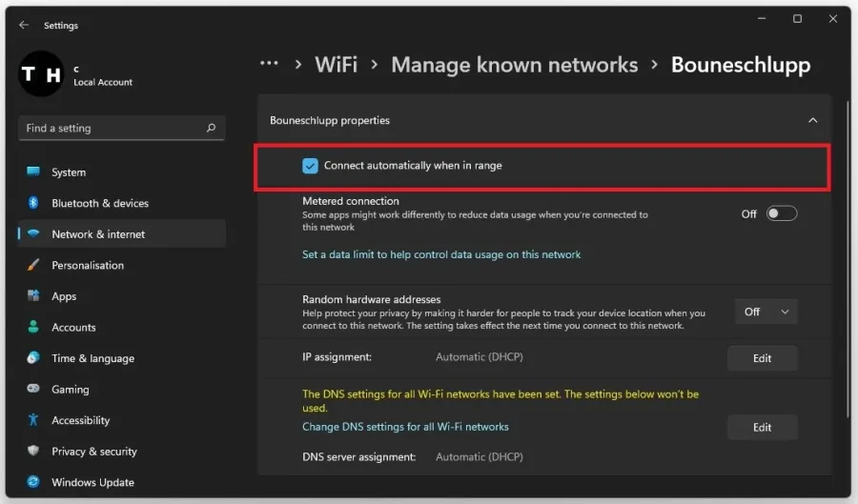Click the Network & internet wifi icon
This screenshot has width=858, height=504.
coord(33,233)
